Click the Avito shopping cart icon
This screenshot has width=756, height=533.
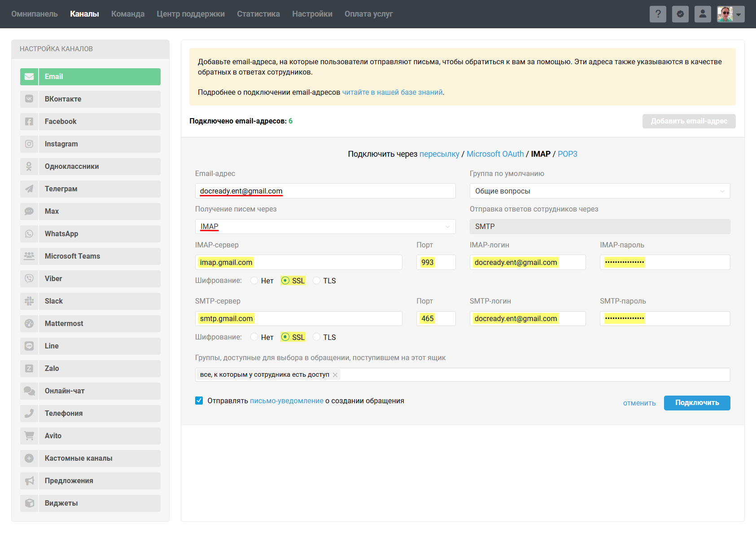(x=29, y=436)
